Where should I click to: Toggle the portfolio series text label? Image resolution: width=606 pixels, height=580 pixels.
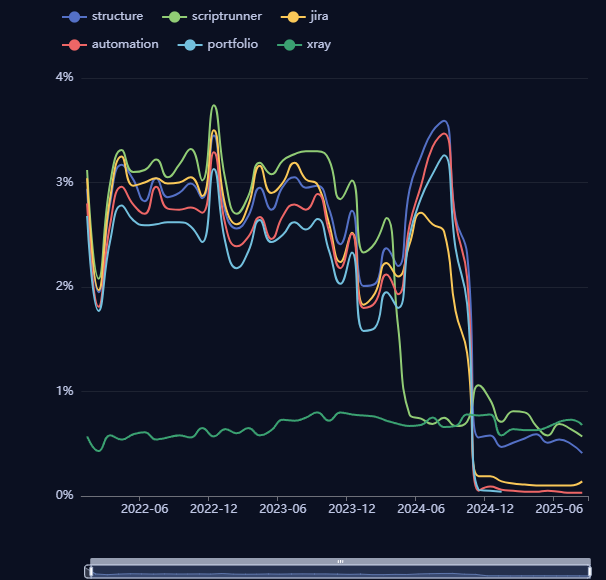coord(232,45)
